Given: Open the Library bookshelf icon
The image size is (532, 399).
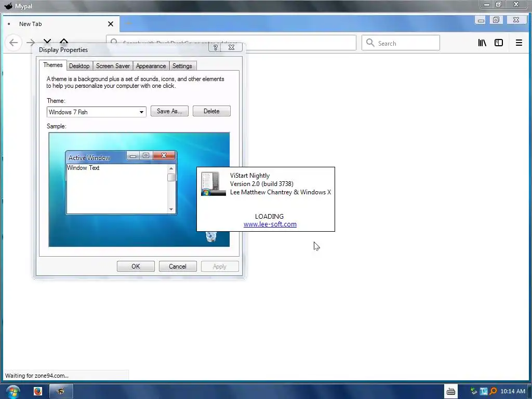Looking at the screenshot, I should 482,43.
